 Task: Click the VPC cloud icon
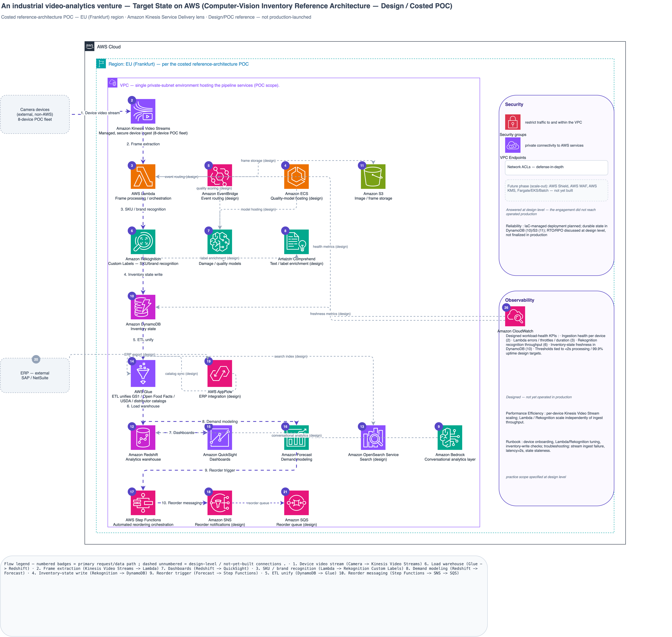[112, 83]
